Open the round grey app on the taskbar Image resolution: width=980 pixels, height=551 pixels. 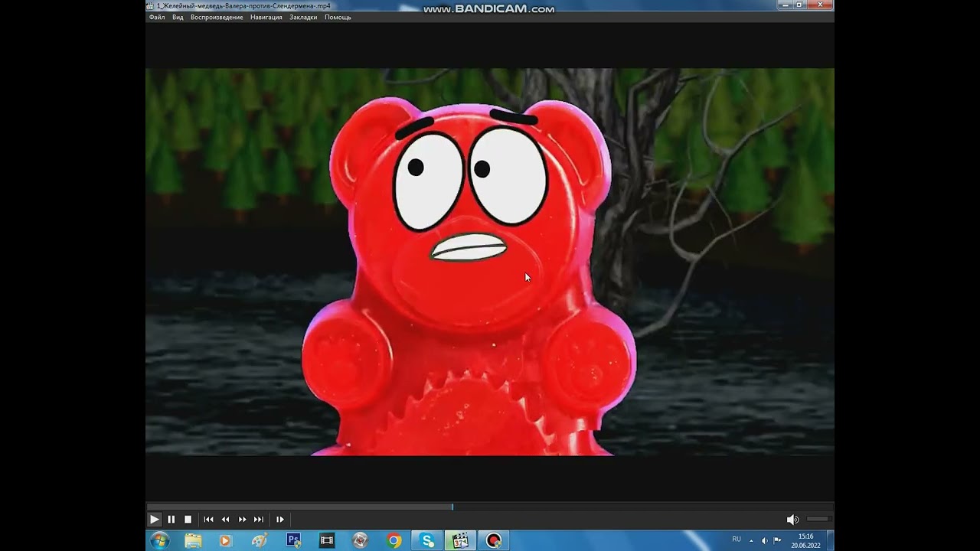click(x=361, y=540)
